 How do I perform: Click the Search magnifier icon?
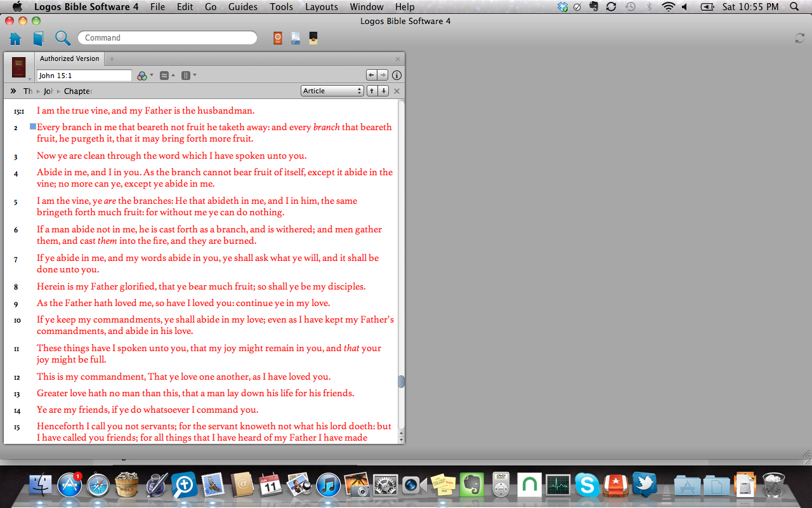coord(63,38)
